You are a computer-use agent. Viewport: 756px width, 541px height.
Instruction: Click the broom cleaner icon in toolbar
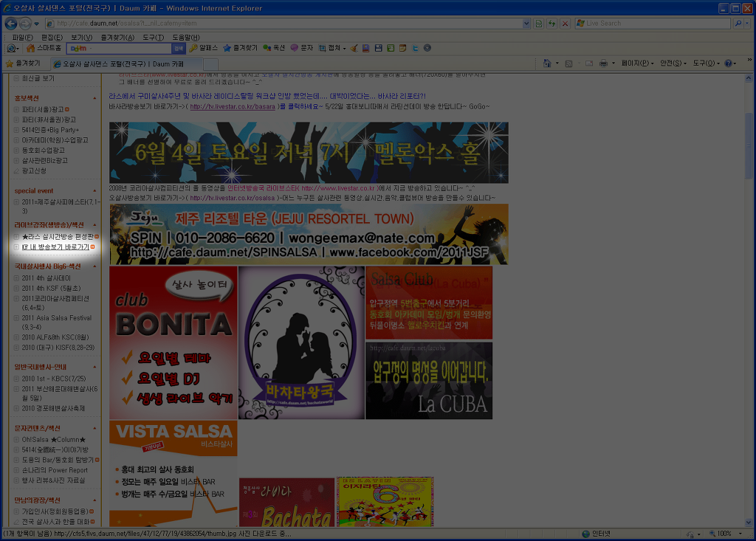point(354,48)
